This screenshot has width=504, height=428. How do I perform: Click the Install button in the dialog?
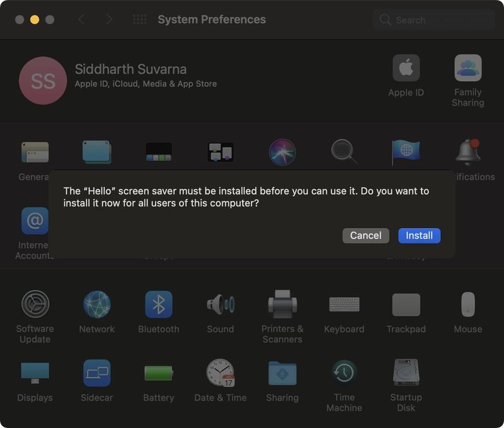tap(419, 235)
